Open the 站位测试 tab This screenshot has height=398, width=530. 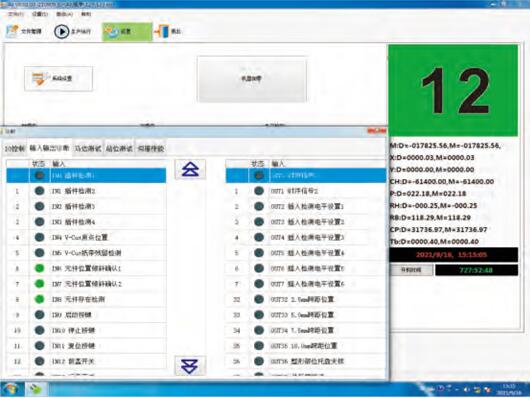click(119, 148)
